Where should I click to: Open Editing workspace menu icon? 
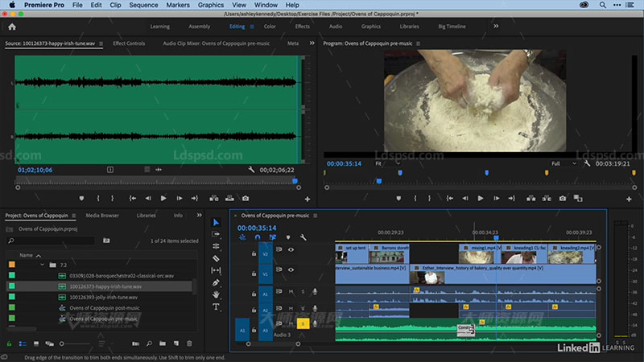tap(252, 27)
